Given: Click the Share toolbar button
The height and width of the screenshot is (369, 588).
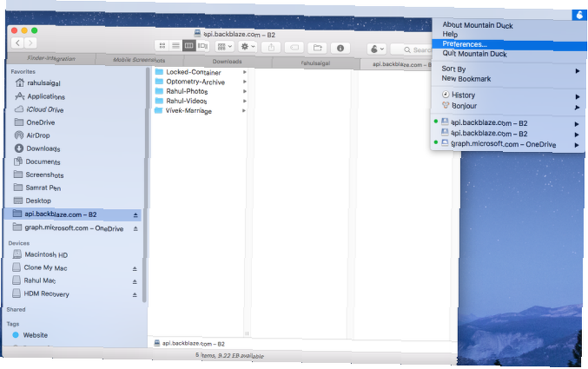Looking at the screenshot, I should pyautogui.click(x=271, y=47).
